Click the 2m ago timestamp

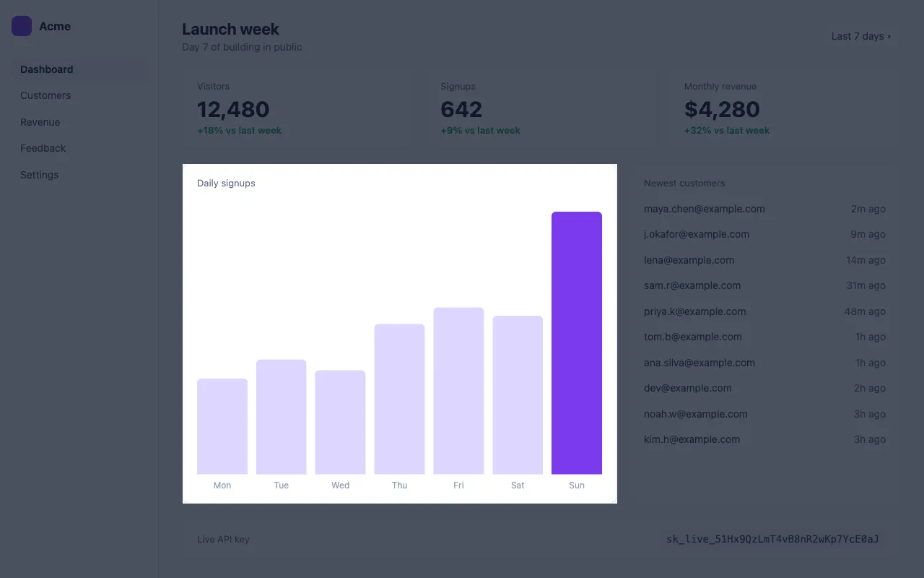tap(868, 209)
